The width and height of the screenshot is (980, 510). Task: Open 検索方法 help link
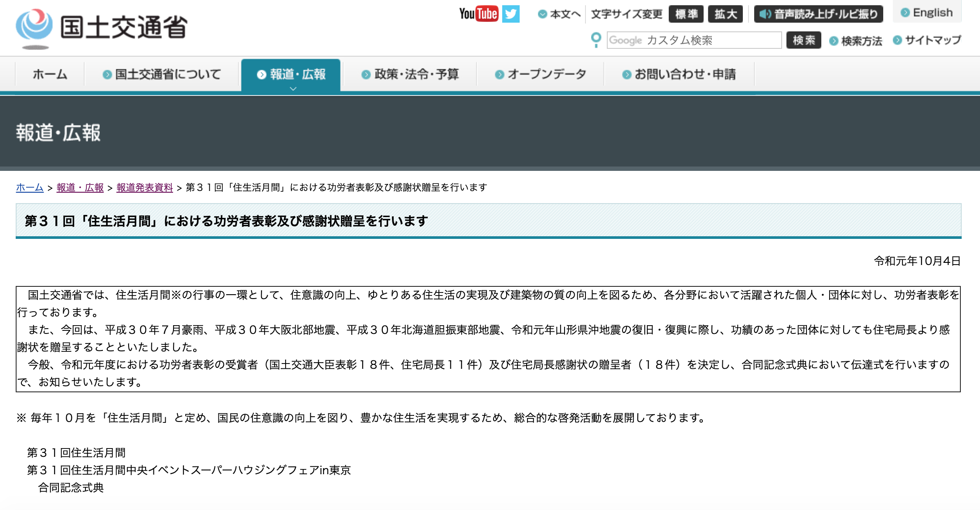click(x=855, y=41)
